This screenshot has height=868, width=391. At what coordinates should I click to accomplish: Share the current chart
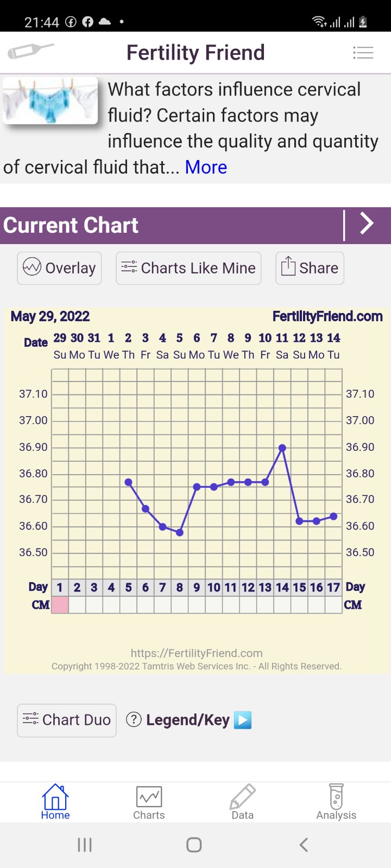coord(310,268)
